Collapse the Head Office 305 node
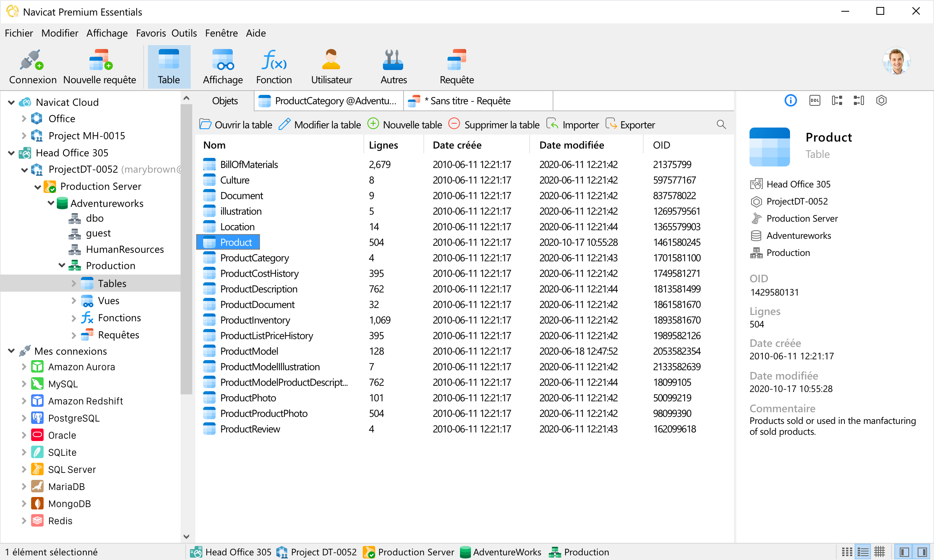Viewport: 934px width, 560px height. [11, 153]
